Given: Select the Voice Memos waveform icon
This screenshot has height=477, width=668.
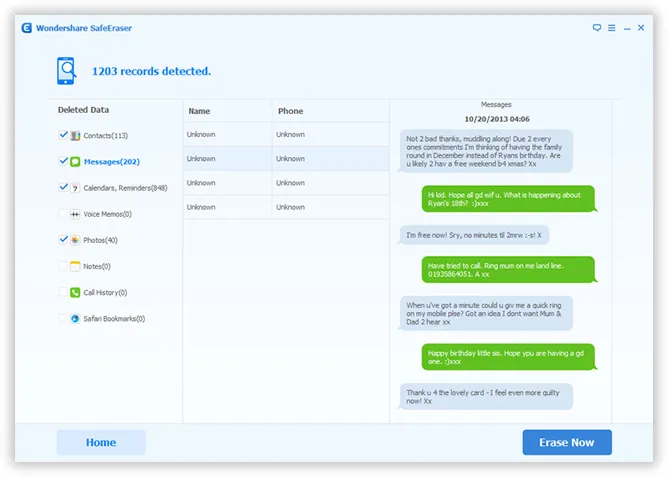Looking at the screenshot, I should [x=75, y=214].
